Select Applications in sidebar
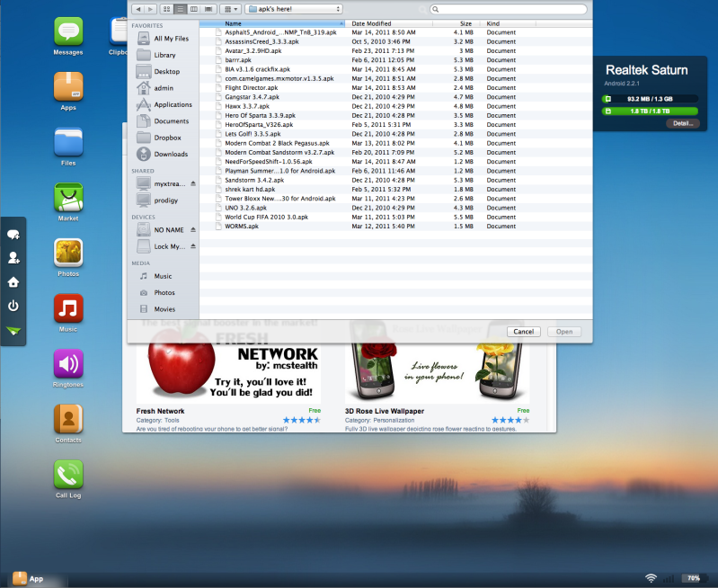718x588 pixels. tap(164, 104)
